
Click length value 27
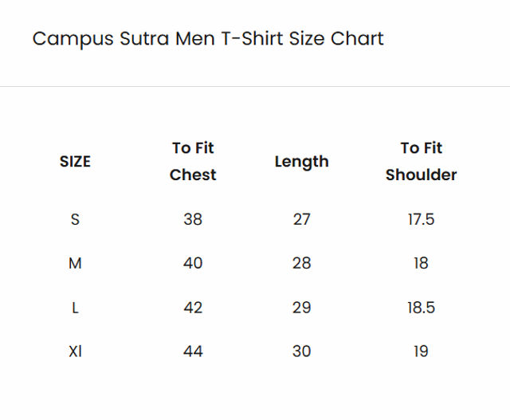[301, 219]
